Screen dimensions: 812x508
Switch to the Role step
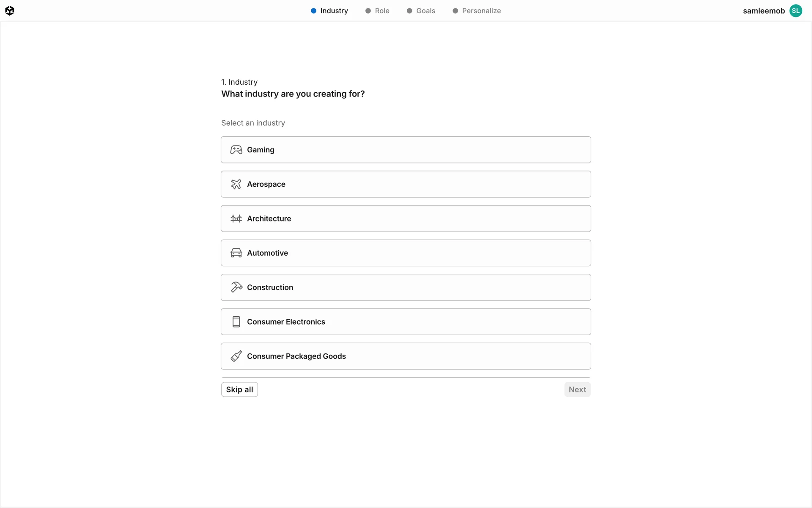378,11
